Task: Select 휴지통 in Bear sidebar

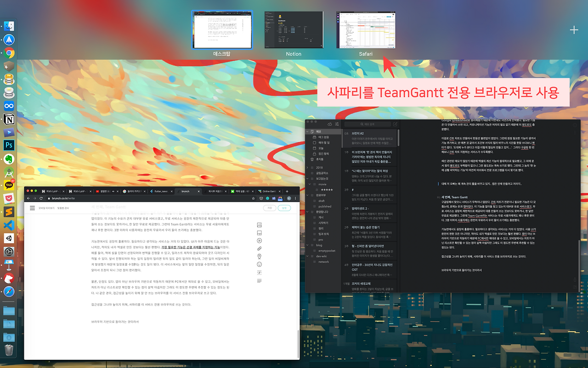Action: 319,159
